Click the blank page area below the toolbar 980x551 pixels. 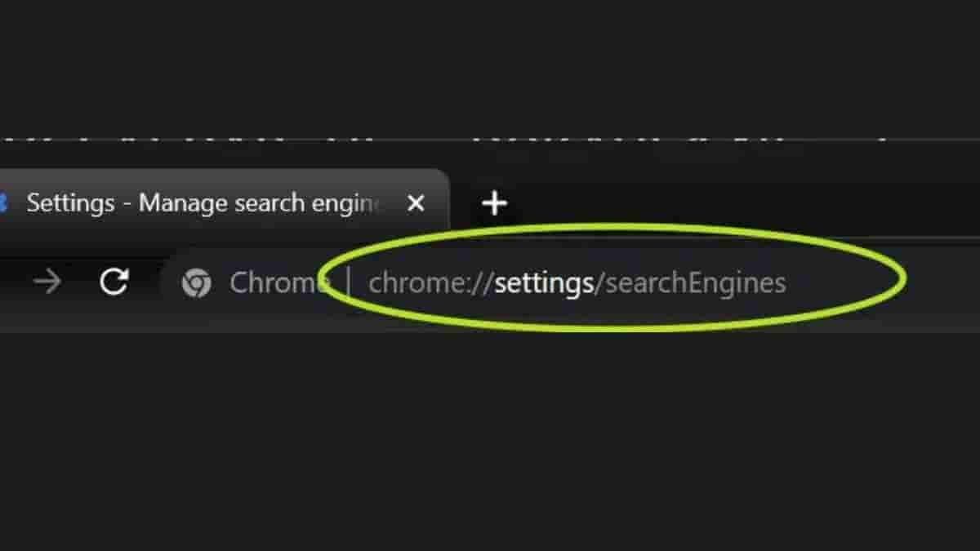click(490, 441)
